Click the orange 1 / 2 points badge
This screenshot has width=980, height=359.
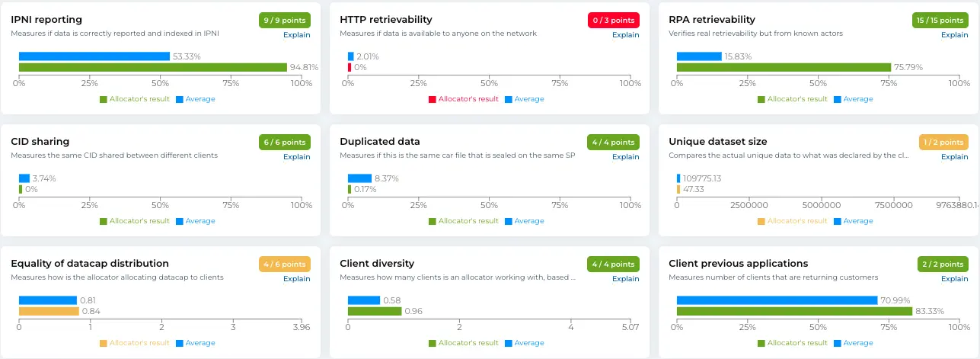coord(943,143)
